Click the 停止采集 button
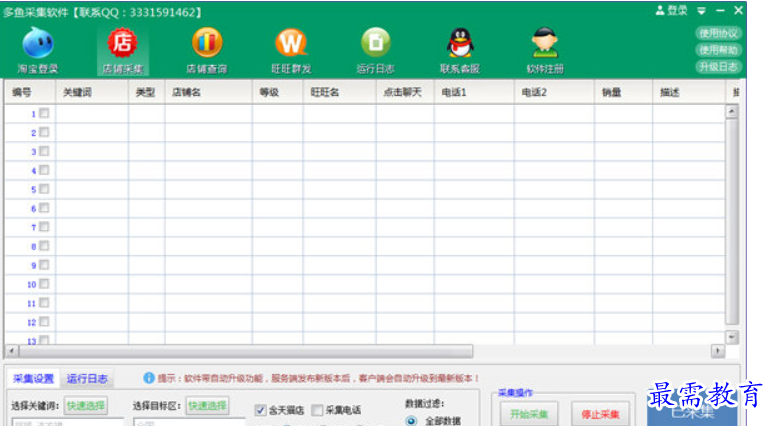This screenshot has width=771, height=426. coord(600,414)
